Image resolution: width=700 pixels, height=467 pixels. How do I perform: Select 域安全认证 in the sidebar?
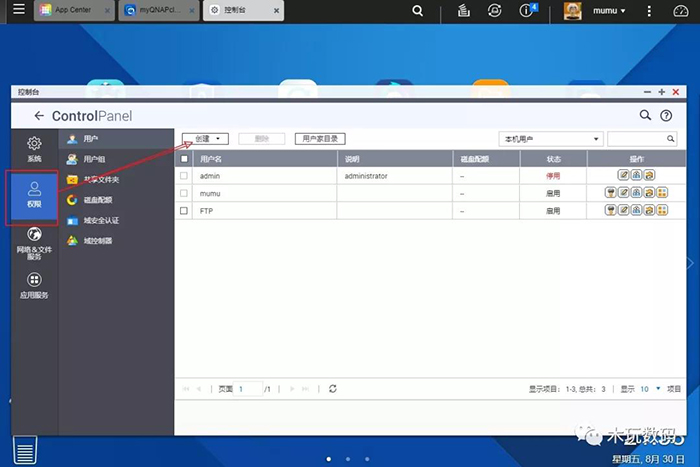(116, 220)
